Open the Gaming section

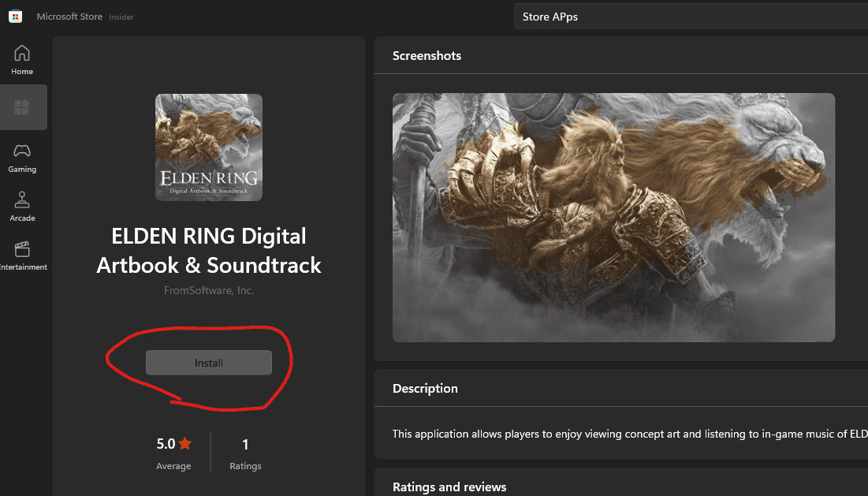(x=22, y=158)
